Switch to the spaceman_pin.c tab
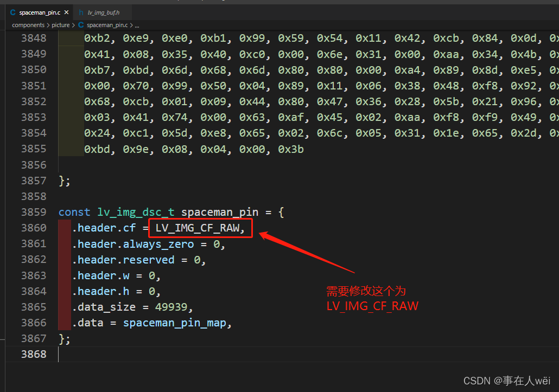Screen dimensions: 559x392 (x=39, y=12)
